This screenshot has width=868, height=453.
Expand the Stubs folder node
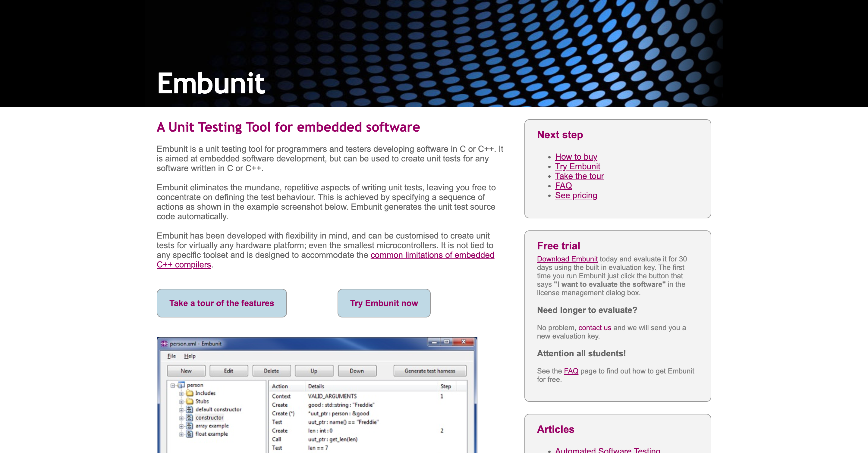(181, 401)
